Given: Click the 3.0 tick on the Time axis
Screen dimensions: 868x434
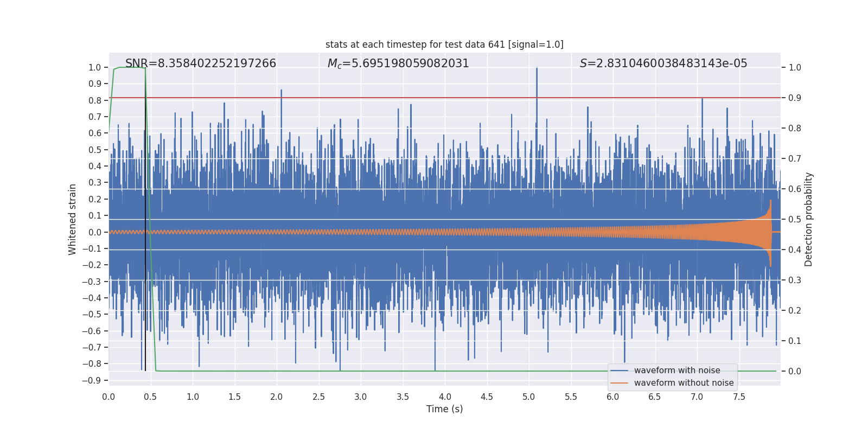Looking at the screenshot, I should click(361, 397).
